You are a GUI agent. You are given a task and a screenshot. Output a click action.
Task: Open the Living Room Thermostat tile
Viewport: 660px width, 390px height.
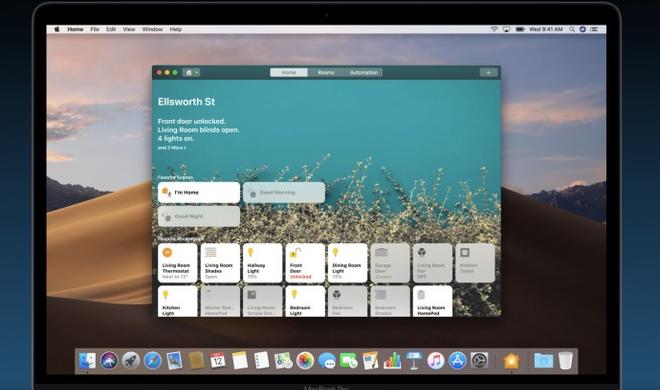pyautogui.click(x=177, y=263)
